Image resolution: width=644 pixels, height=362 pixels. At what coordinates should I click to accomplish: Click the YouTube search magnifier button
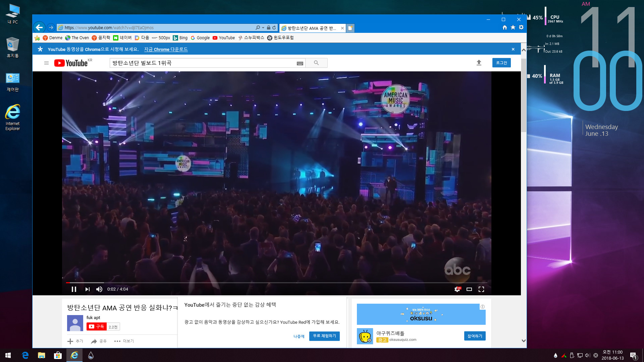316,63
